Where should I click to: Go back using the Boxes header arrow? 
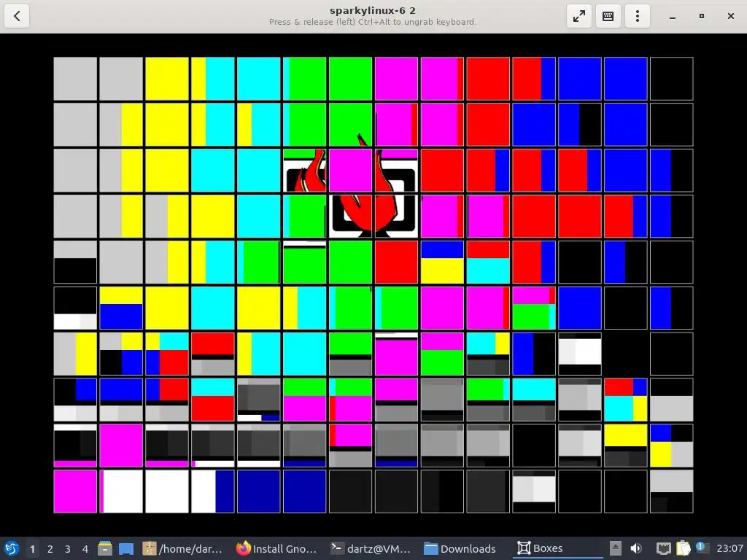click(x=17, y=16)
